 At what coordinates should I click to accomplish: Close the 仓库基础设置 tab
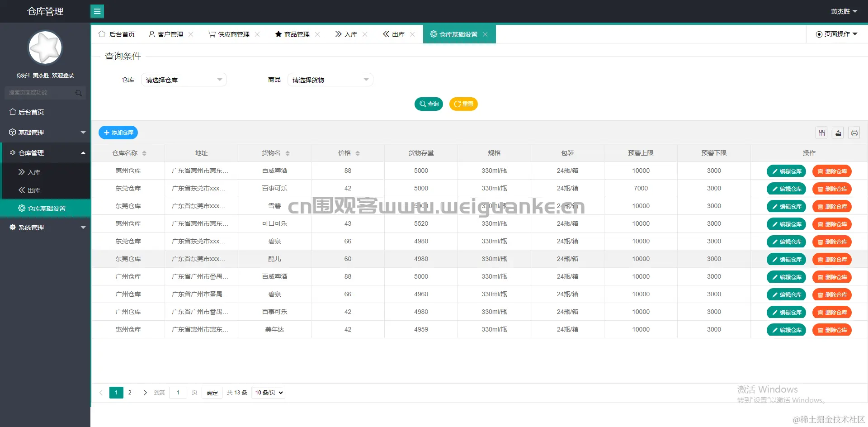[485, 34]
